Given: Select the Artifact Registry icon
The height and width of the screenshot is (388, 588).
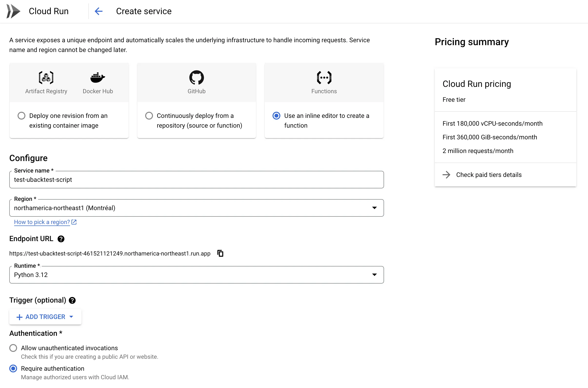Looking at the screenshot, I should (46, 78).
